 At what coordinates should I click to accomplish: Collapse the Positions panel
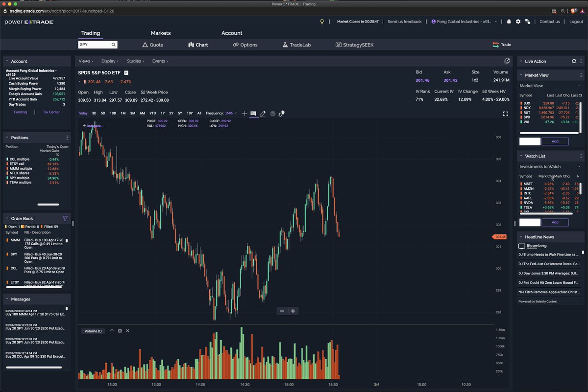coord(7,138)
